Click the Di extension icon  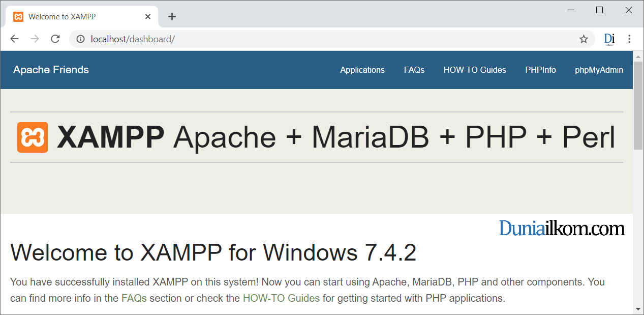609,39
